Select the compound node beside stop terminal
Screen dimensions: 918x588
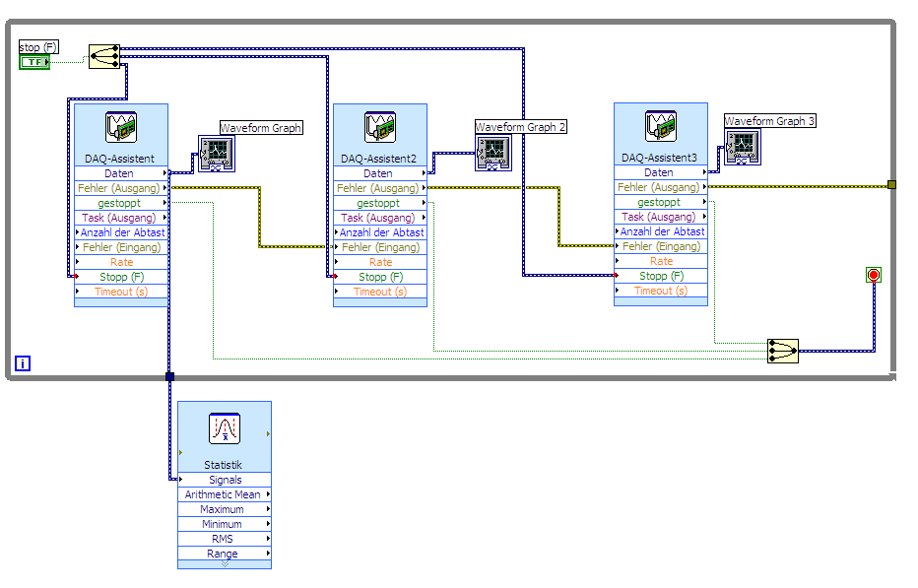pos(104,57)
